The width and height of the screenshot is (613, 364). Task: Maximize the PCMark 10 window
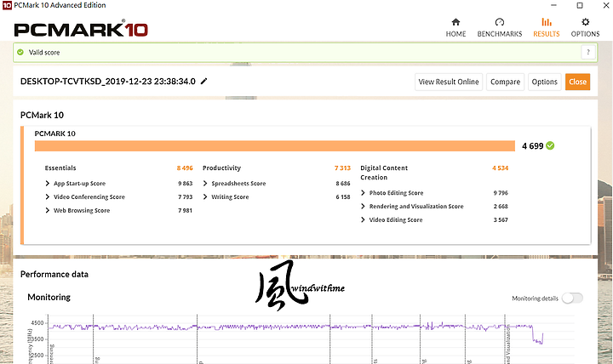pos(580,5)
